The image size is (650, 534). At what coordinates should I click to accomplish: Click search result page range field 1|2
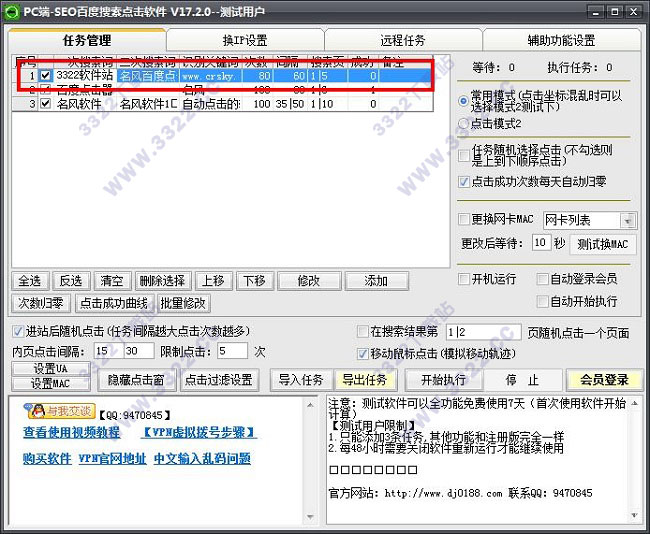483,332
